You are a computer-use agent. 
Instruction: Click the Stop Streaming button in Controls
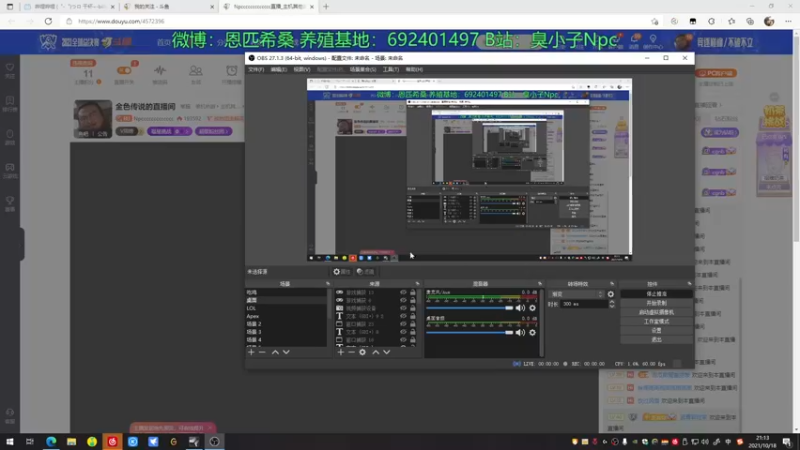(x=656, y=294)
